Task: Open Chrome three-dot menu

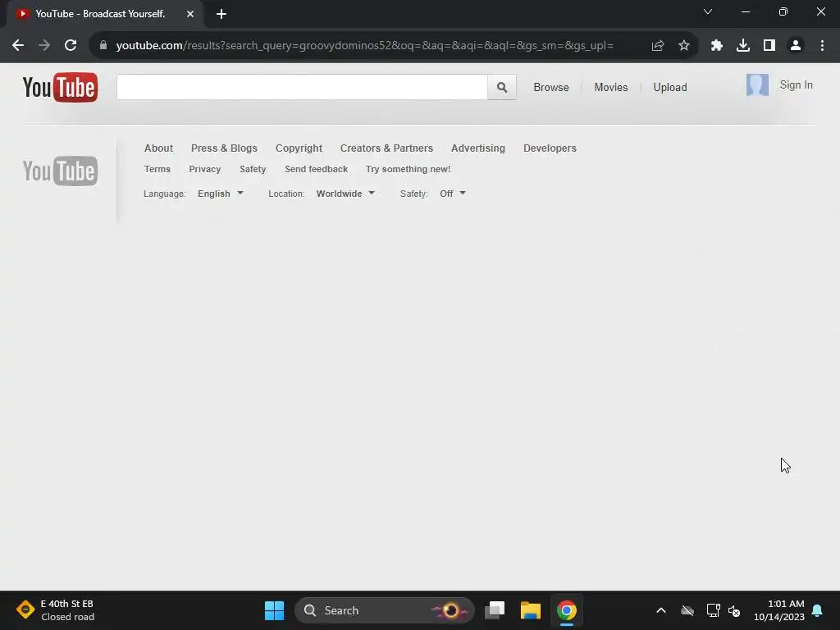Action: coord(822,46)
